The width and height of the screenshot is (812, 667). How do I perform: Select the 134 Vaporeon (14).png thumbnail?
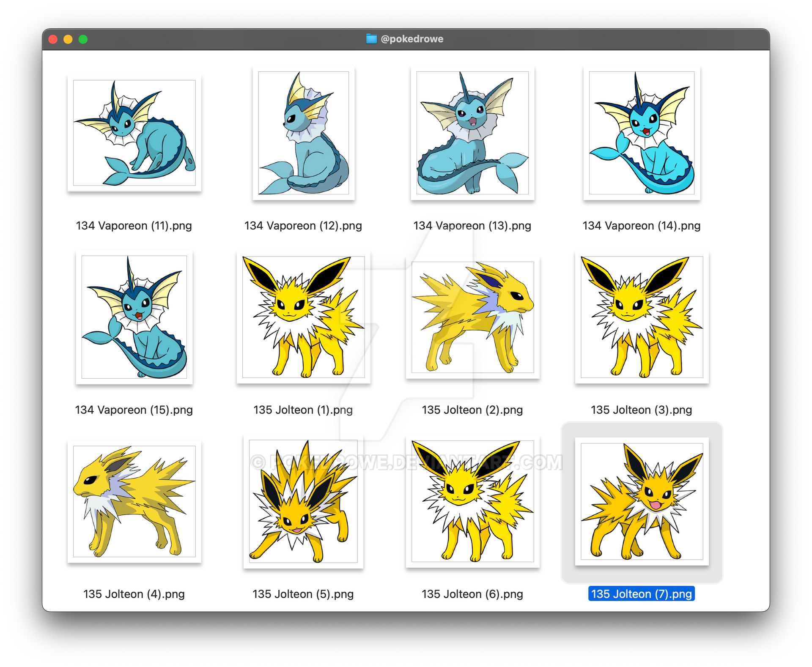(642, 133)
